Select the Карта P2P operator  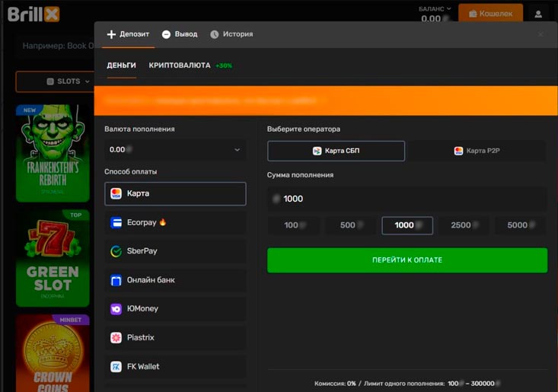[x=477, y=151]
